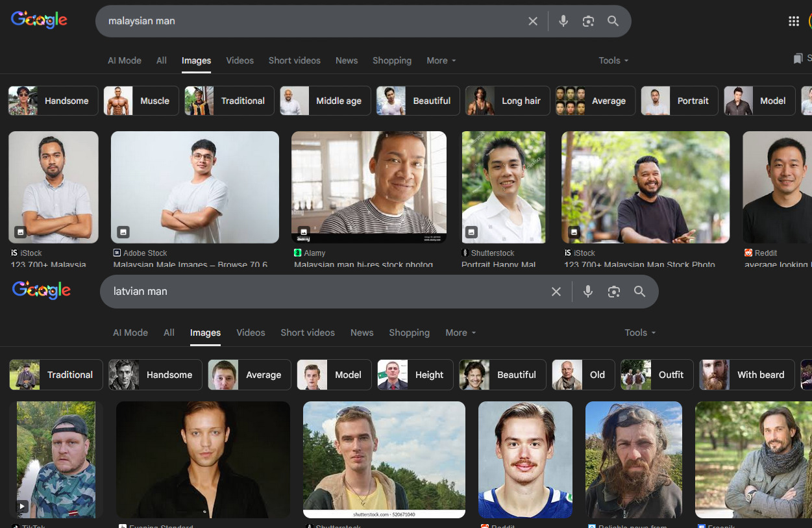
Task: Open Alamy Malaysian man hi-res link
Action: tap(363, 264)
